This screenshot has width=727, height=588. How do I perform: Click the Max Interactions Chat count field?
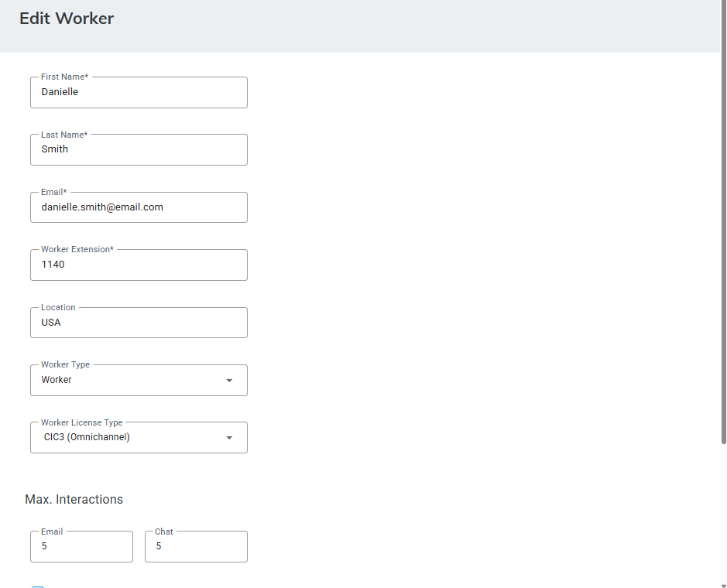pyautogui.click(x=196, y=546)
